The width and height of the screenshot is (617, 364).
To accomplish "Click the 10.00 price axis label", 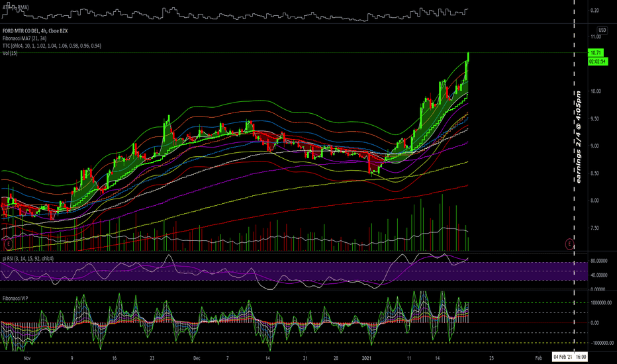I will (596, 91).
